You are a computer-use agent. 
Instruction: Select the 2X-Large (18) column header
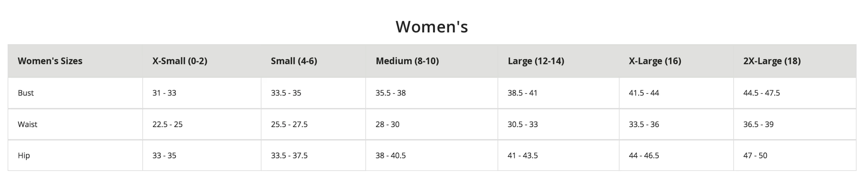click(771, 61)
